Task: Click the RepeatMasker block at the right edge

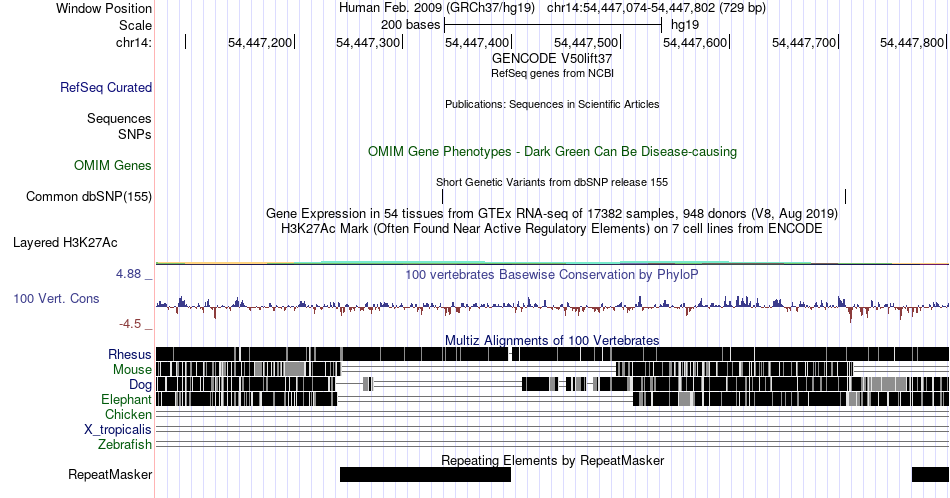Action: (x=931, y=474)
